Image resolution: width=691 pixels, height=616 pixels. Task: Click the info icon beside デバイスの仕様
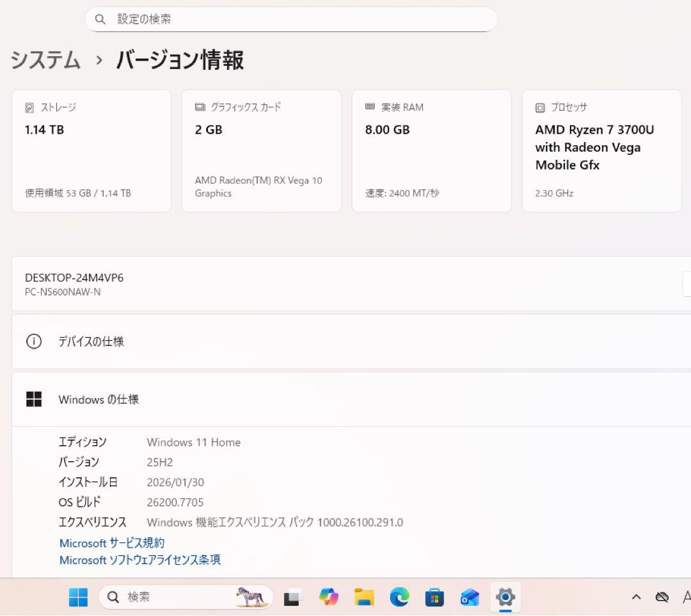coord(33,341)
